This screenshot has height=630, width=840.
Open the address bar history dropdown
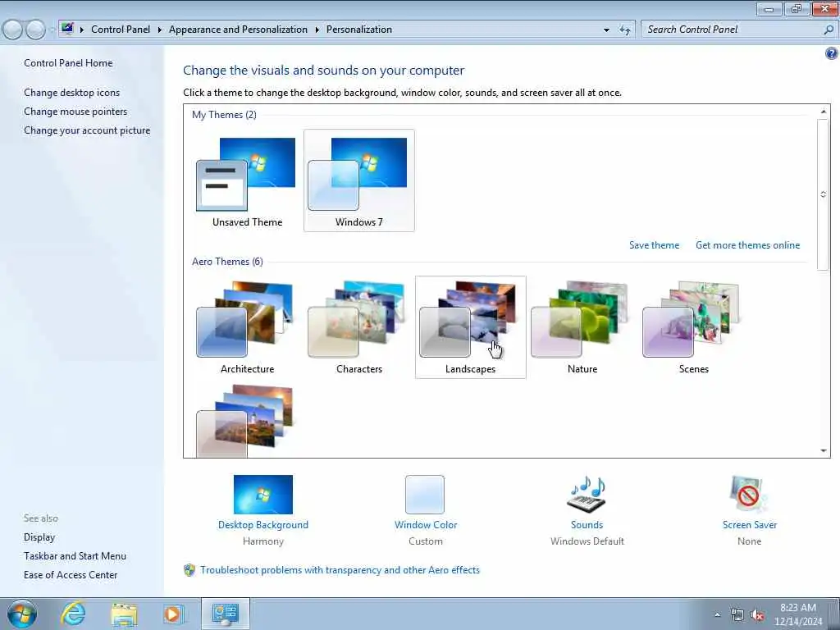pyautogui.click(x=606, y=30)
